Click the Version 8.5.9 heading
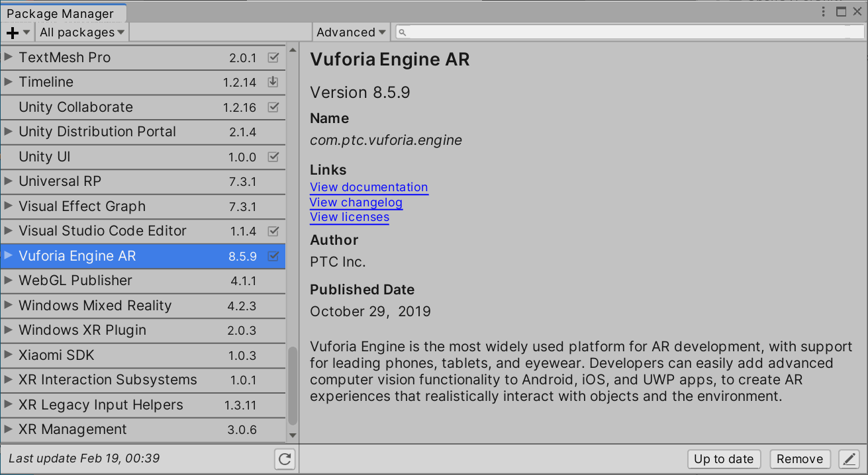Screen dimensions: 868x475 (360, 93)
